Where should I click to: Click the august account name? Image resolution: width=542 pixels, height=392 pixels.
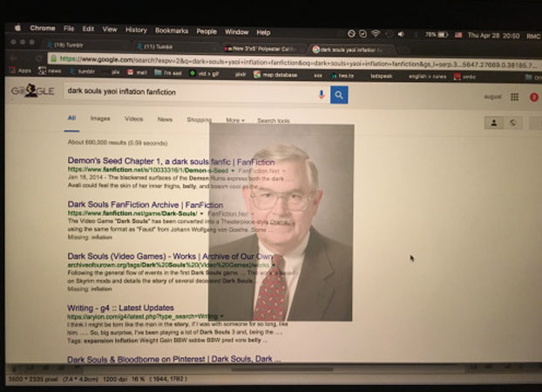coord(492,97)
